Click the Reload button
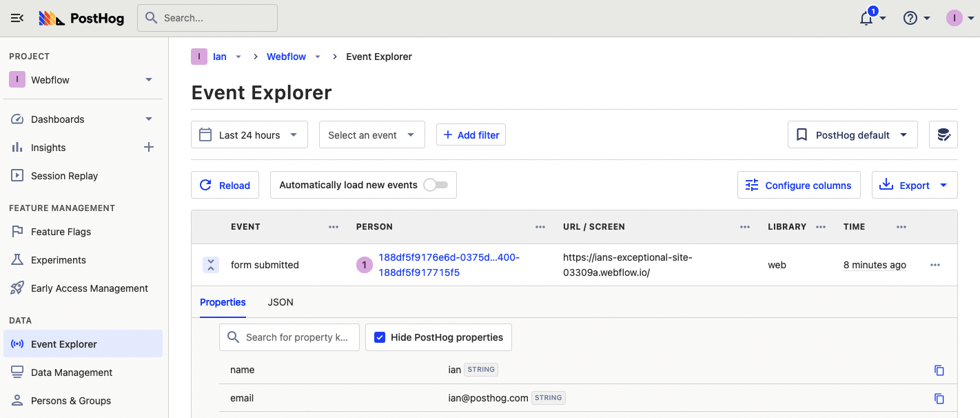 point(225,185)
